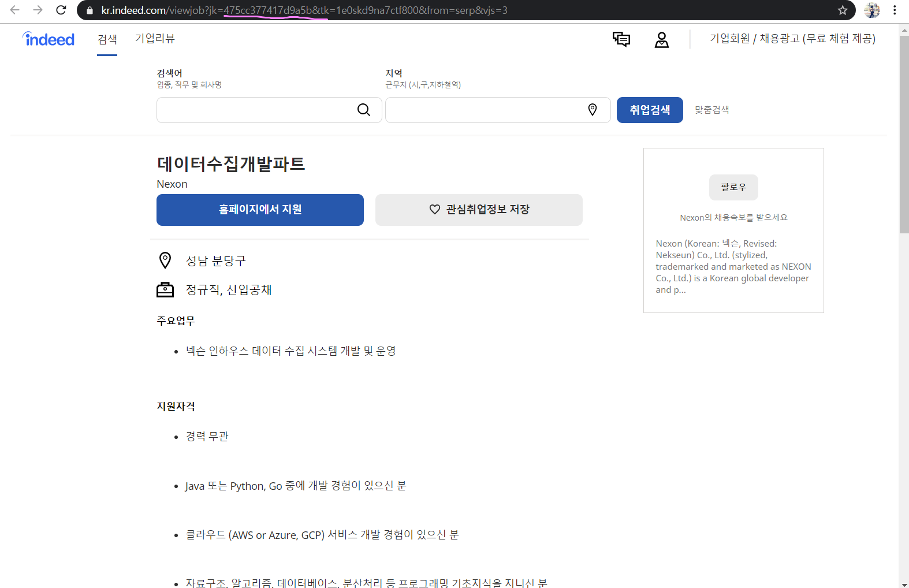This screenshot has width=909, height=588.
Task: Open 기업회원 / 채용광고 link
Action: 792,39
